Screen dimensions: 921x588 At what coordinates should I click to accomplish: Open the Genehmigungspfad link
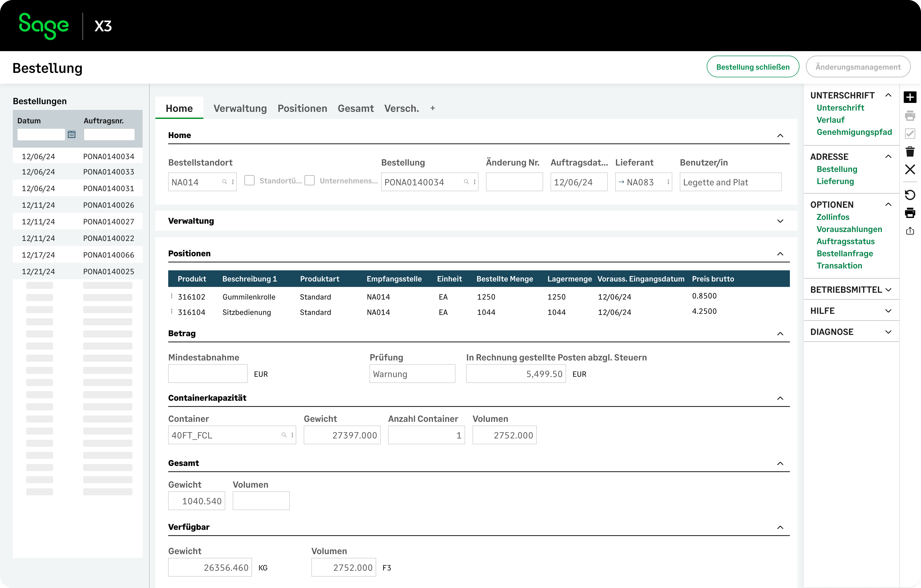tap(854, 132)
